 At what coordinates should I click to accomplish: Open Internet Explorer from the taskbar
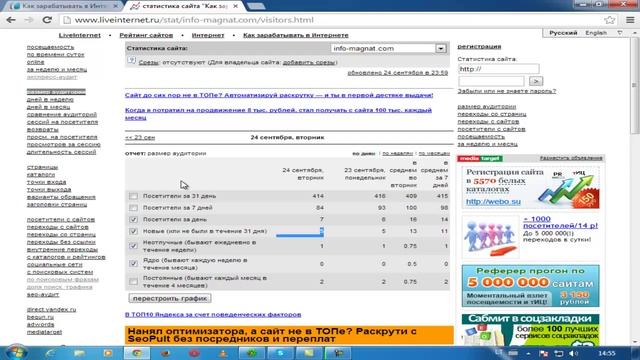click(x=51, y=353)
